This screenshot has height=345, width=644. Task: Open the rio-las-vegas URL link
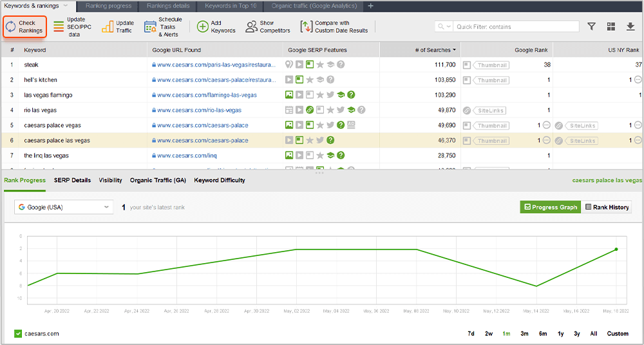click(x=199, y=110)
